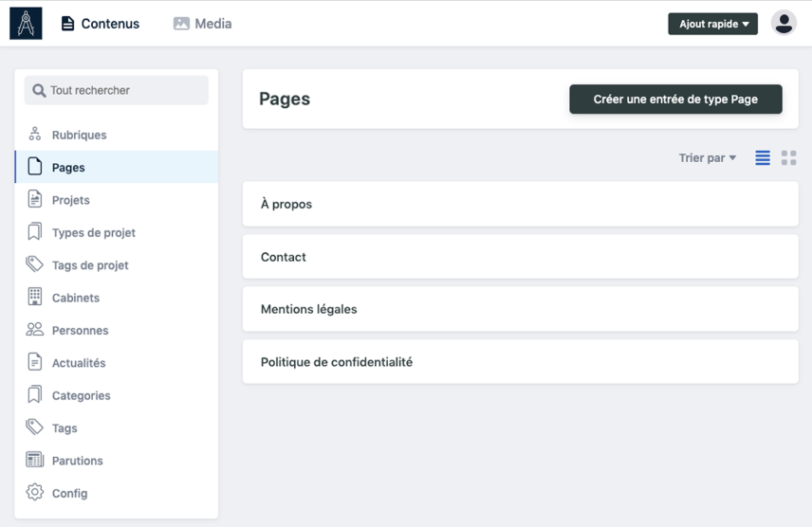Click the Projets file icon
Viewport: 812px width, 527px height.
[35, 199]
